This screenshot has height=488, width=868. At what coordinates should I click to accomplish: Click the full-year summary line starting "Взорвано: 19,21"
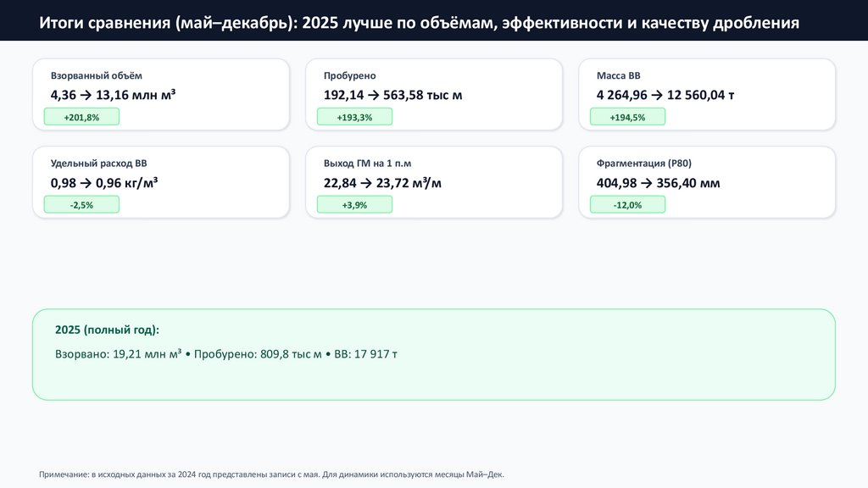pyautogui.click(x=226, y=354)
